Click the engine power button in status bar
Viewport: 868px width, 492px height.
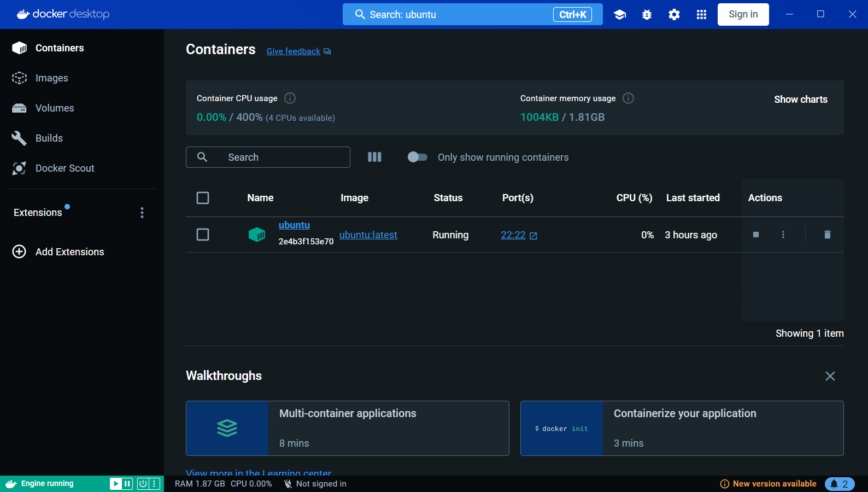pyautogui.click(x=143, y=484)
